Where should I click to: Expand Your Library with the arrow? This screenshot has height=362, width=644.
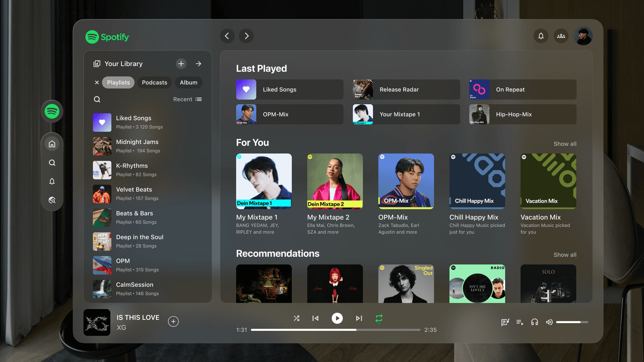[x=199, y=64]
